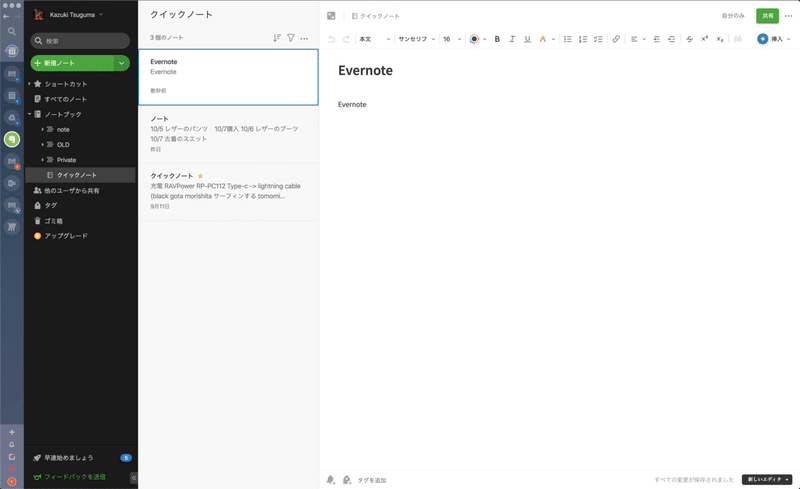Collapse the ノートブック section triangle
The height and width of the screenshot is (489, 800).
29,114
